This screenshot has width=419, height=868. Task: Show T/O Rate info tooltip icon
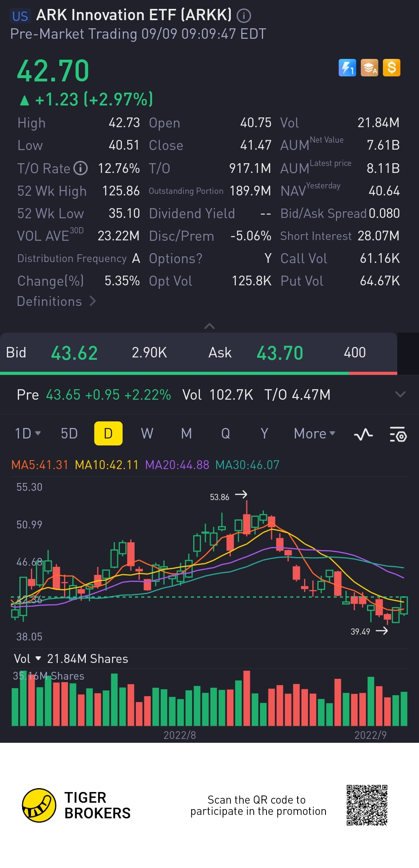click(81, 168)
